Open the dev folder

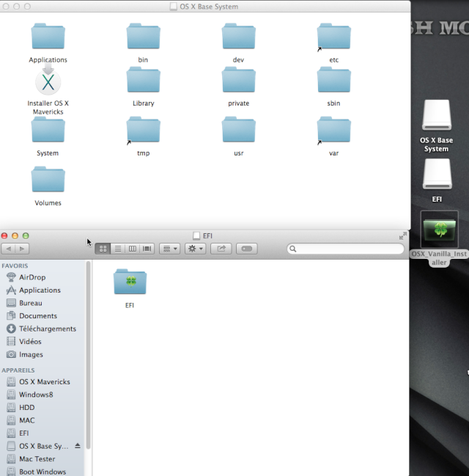[238, 37]
